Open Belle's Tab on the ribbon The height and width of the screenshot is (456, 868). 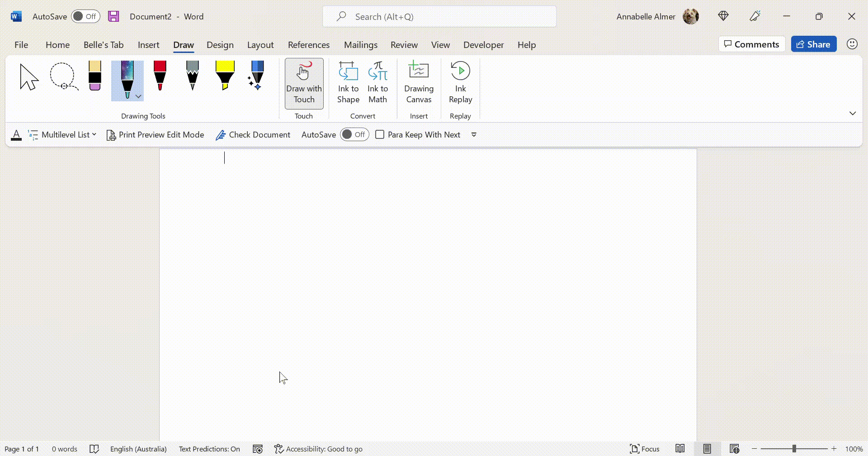point(103,45)
